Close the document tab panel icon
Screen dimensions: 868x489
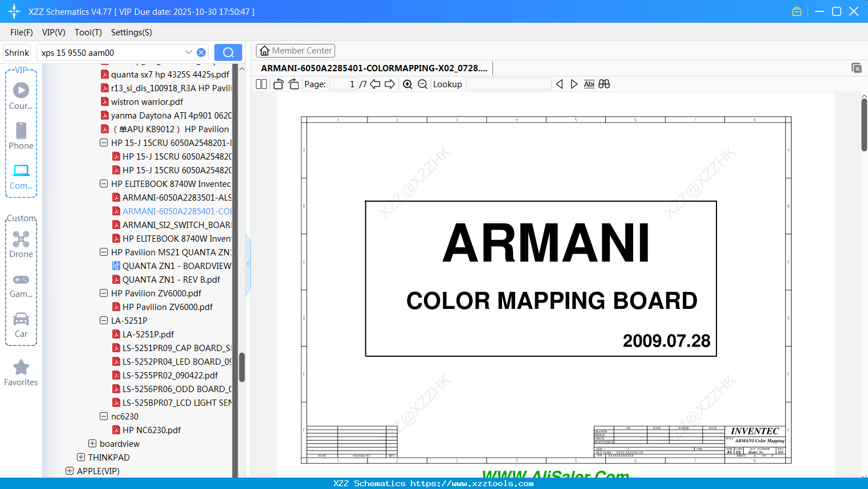pos(857,68)
